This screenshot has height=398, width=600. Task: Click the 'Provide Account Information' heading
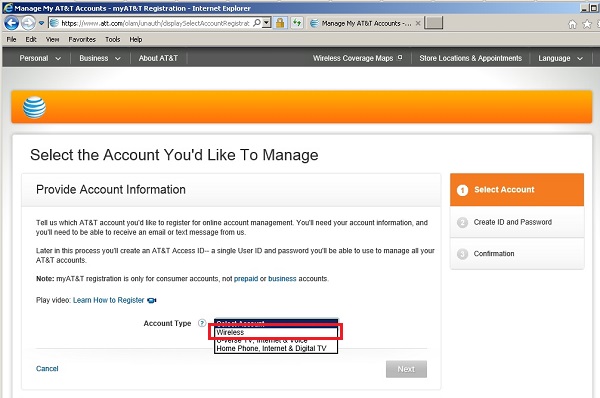[x=111, y=189]
